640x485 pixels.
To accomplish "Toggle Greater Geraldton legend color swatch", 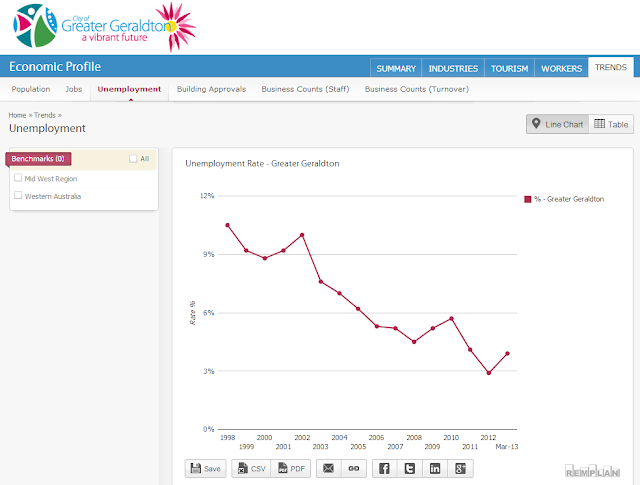I will (x=528, y=199).
